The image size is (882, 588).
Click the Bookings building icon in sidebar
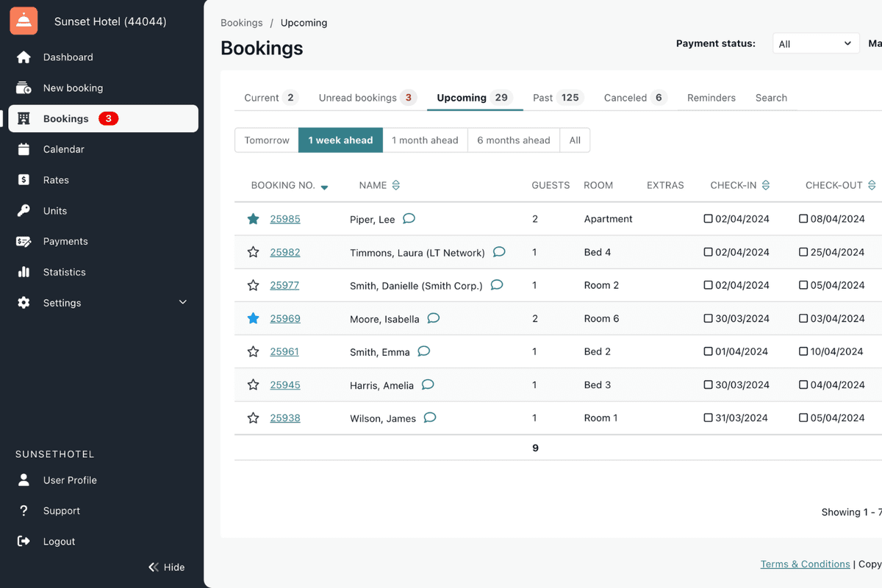coord(24,119)
